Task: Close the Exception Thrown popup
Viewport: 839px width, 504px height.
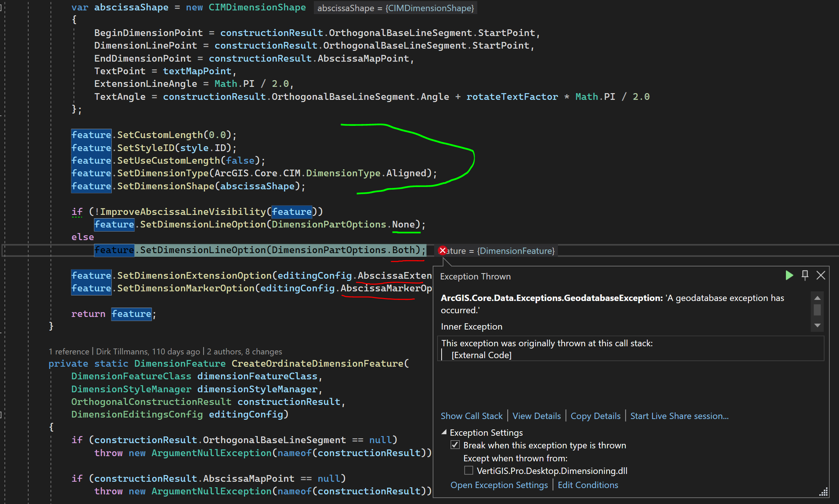Action: click(x=821, y=275)
